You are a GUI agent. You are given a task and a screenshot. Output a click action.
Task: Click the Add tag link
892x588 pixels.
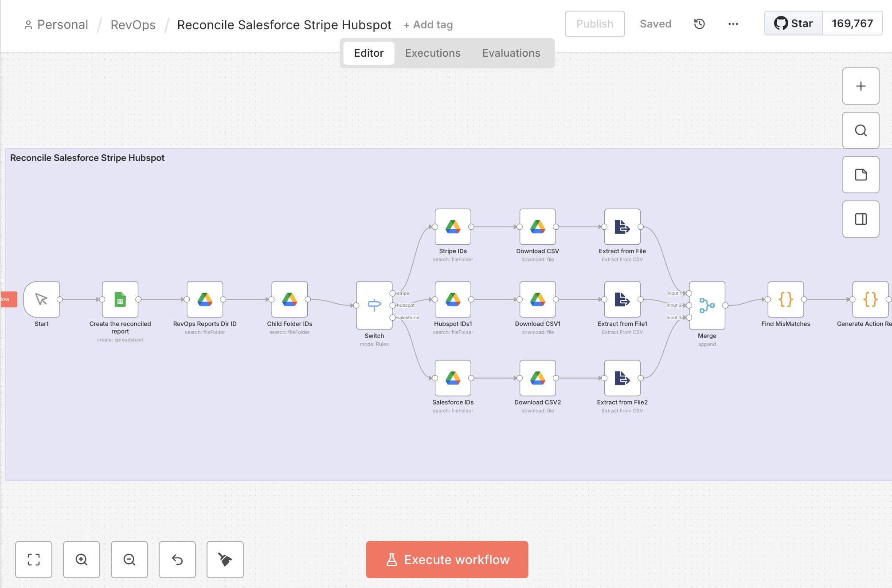point(428,25)
